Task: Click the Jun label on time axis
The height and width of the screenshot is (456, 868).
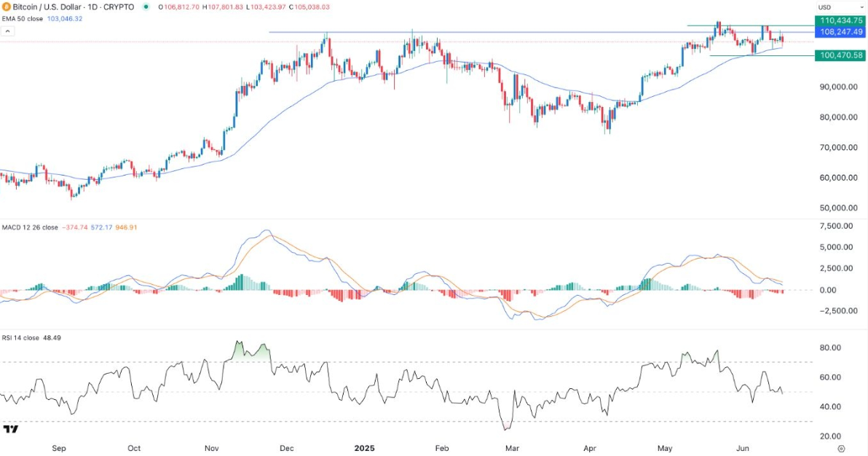Action: pos(743,448)
